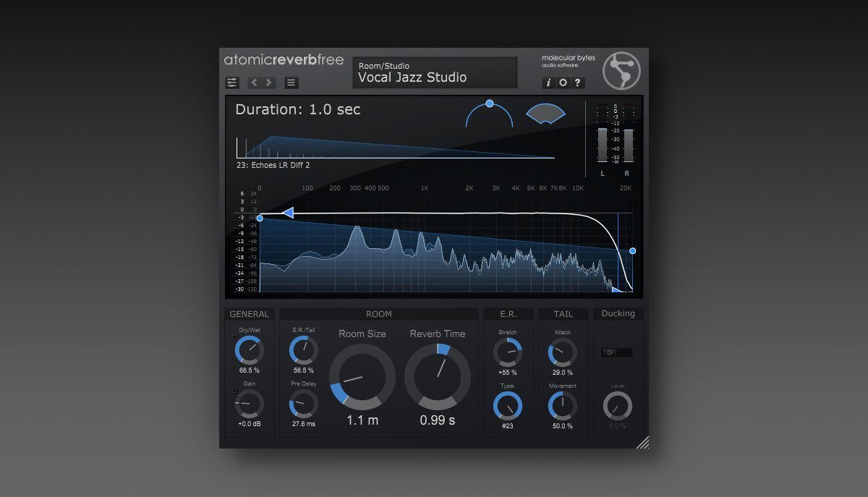Tick the lock checkbox beside Gain
This screenshot has height=497, width=868.
click(x=234, y=391)
